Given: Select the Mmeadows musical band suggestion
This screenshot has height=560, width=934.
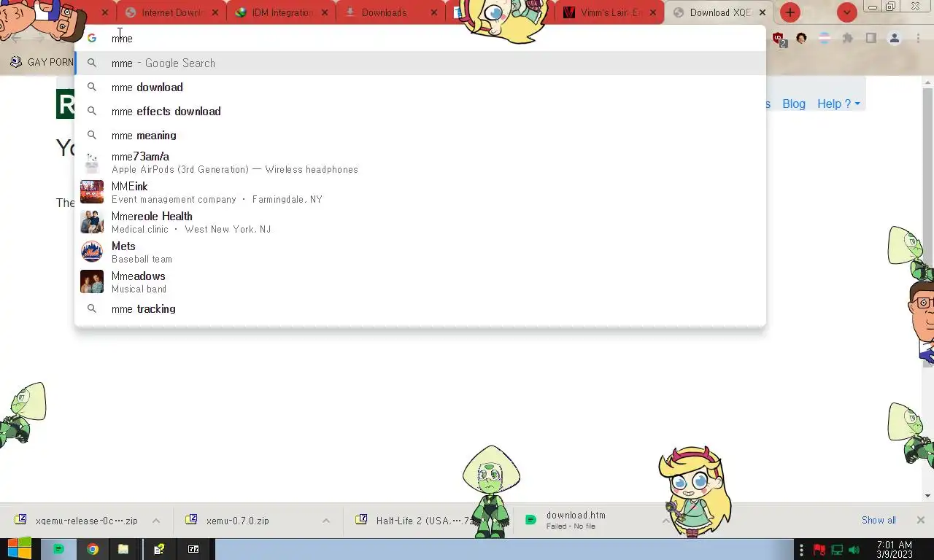Looking at the screenshot, I should [420, 281].
